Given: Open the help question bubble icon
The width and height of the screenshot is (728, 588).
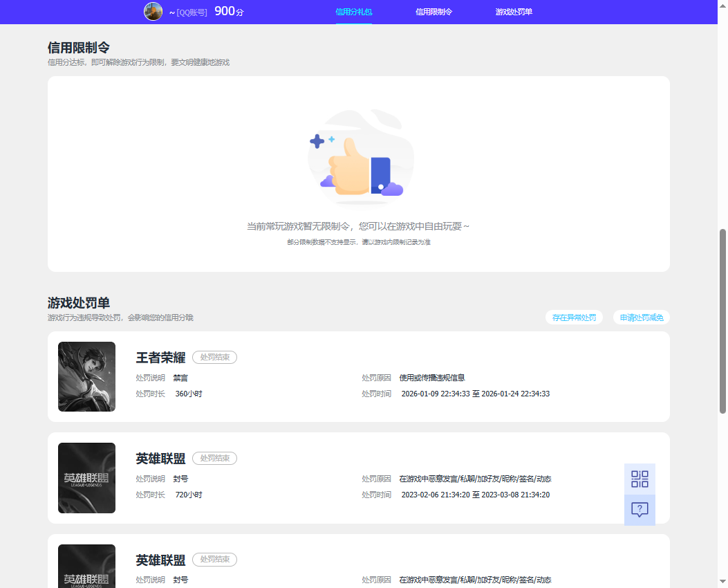Looking at the screenshot, I should (x=640, y=510).
